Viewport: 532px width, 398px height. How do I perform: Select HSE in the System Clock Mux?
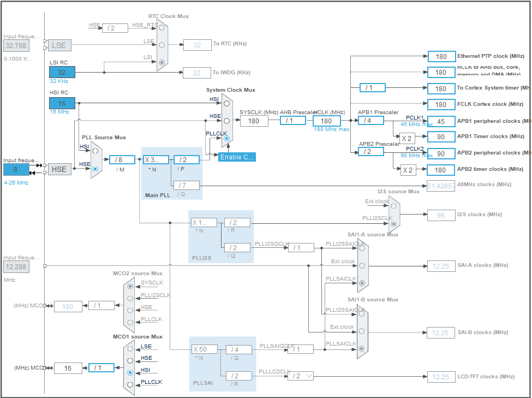click(x=226, y=120)
